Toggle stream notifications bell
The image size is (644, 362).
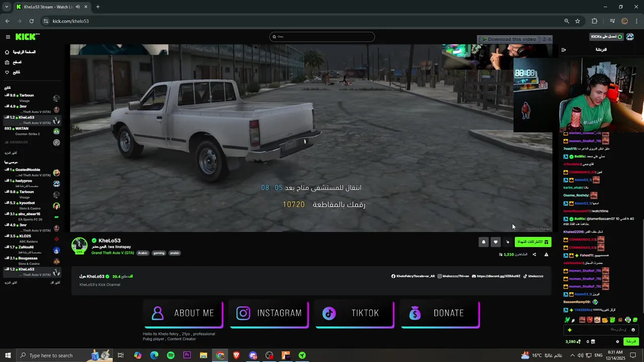[484, 242]
